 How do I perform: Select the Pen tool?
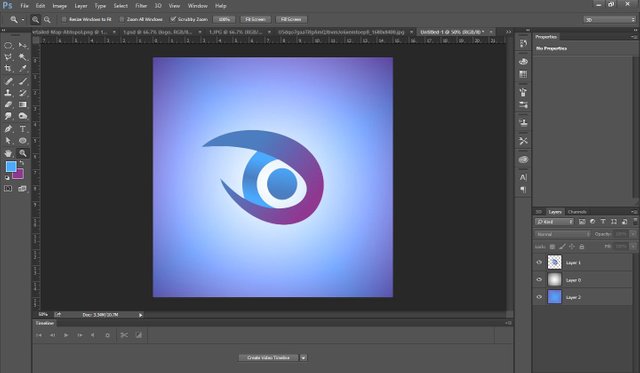[8, 129]
